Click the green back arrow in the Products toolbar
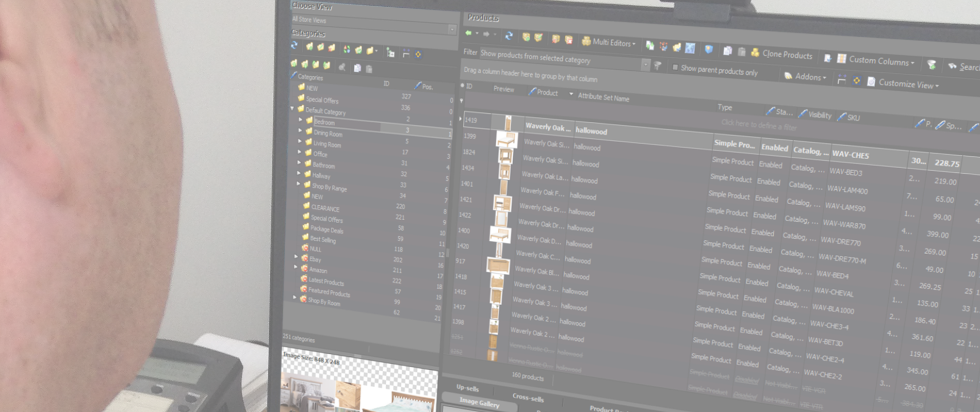This screenshot has width=980, height=412. pyautogui.click(x=468, y=33)
